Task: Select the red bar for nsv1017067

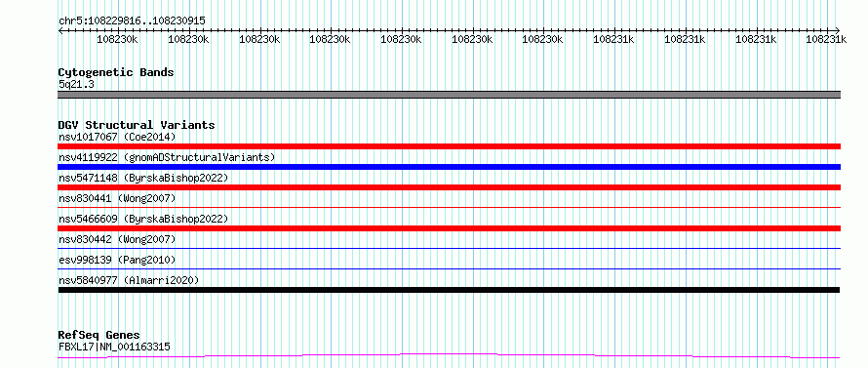Action: click(x=449, y=146)
